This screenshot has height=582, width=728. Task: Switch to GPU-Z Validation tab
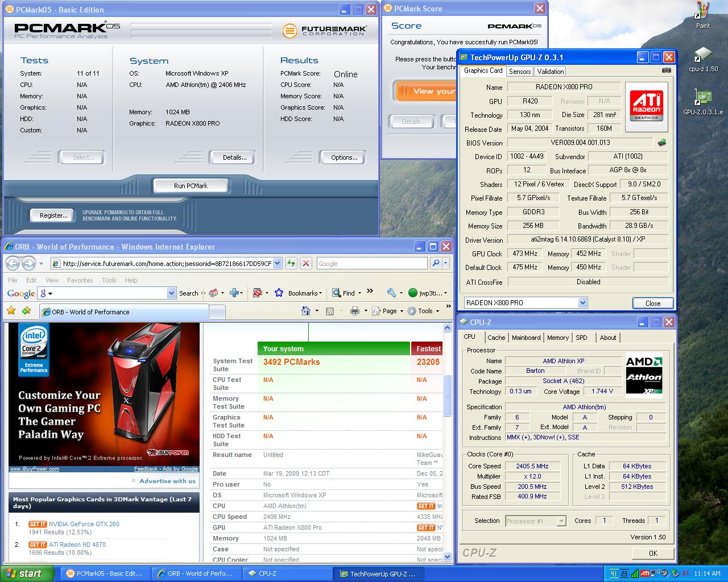pos(551,71)
